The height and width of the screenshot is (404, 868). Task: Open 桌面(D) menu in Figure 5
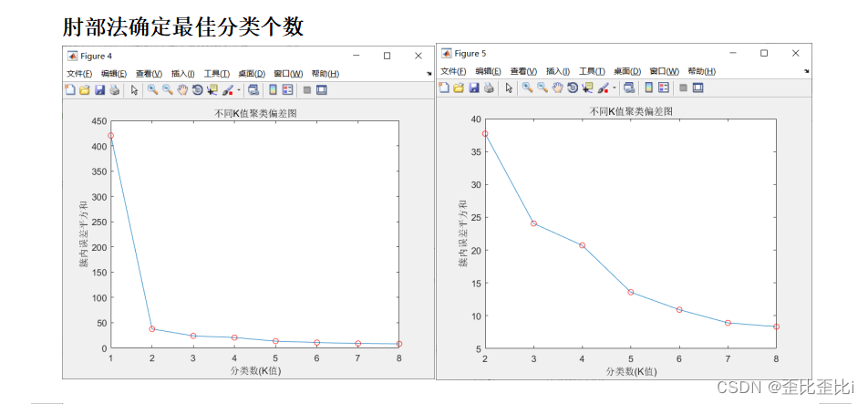(x=627, y=71)
